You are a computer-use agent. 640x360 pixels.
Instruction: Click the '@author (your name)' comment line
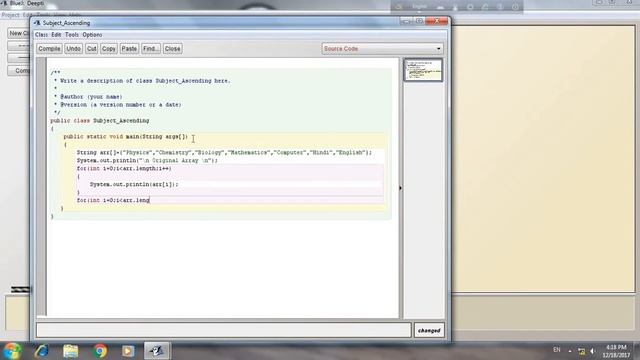tap(88, 97)
